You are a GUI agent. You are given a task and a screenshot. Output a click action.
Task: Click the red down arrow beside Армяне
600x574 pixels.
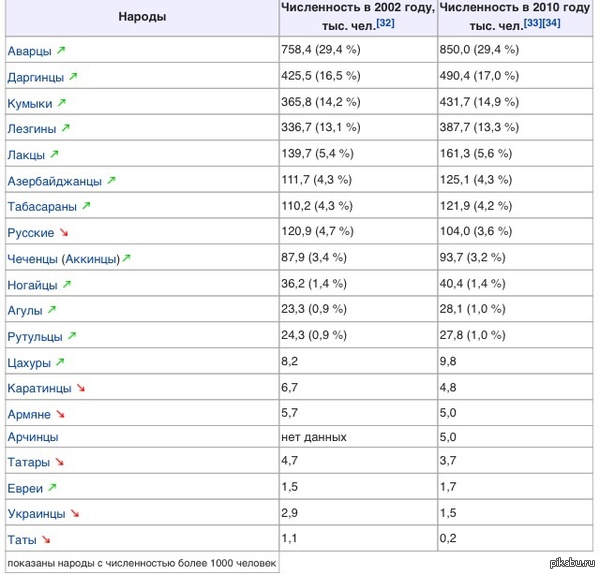(60, 413)
